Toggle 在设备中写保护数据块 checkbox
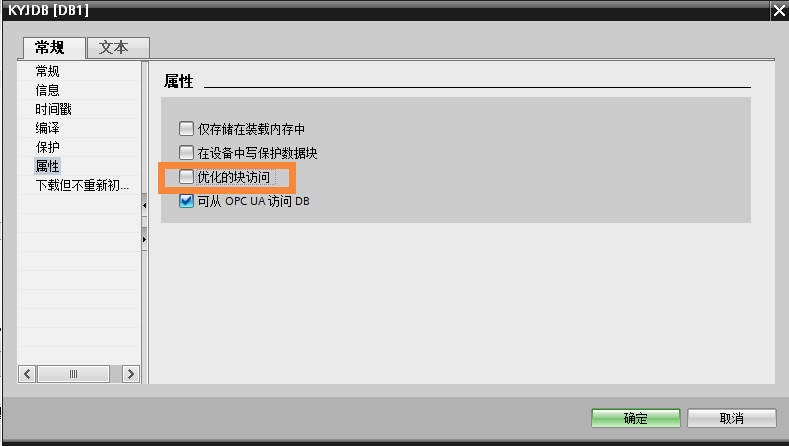The height and width of the screenshot is (446, 789). (x=186, y=153)
